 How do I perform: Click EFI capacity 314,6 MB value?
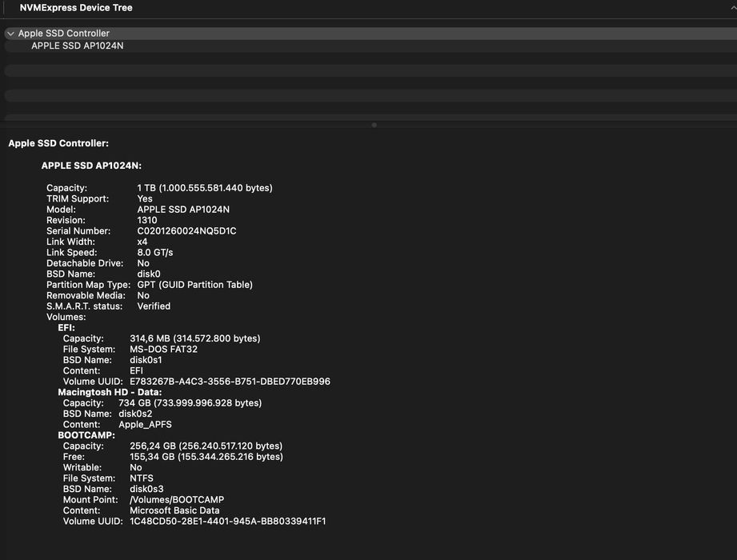195,338
